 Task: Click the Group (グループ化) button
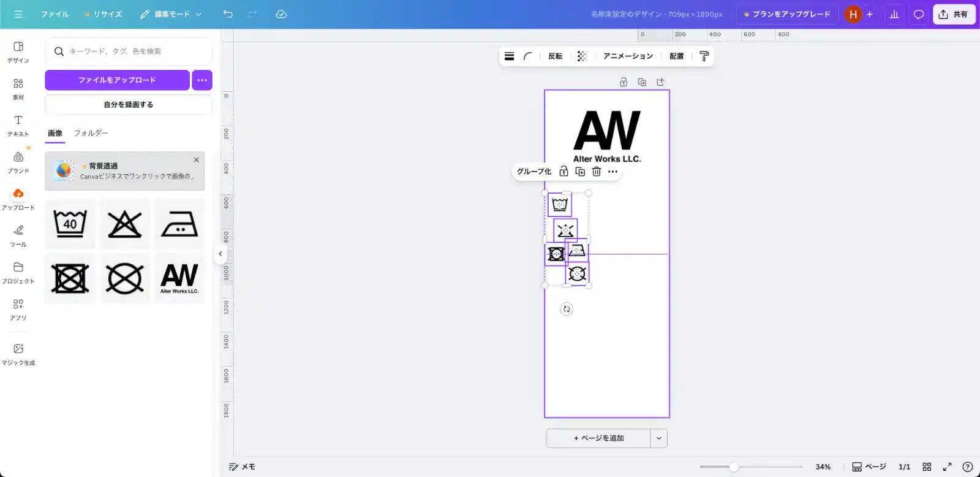(533, 172)
